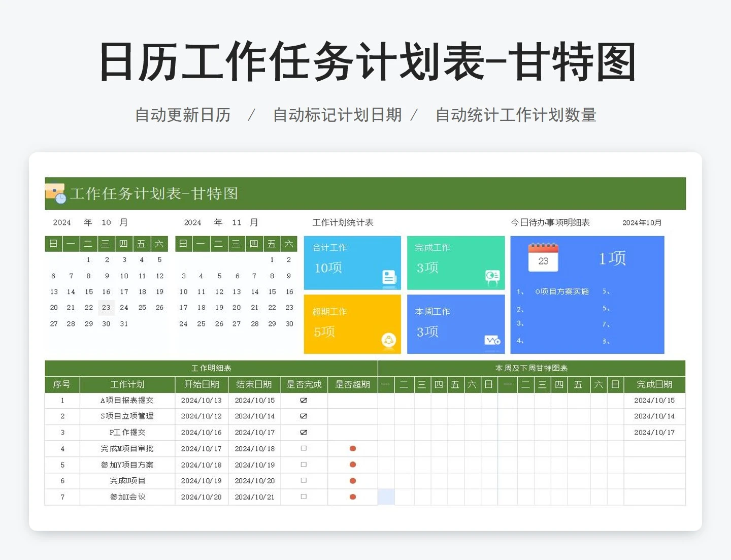Viewport: 731px width, 560px height.
Task: Click the document icon on 合计工作 card
Action: click(389, 277)
